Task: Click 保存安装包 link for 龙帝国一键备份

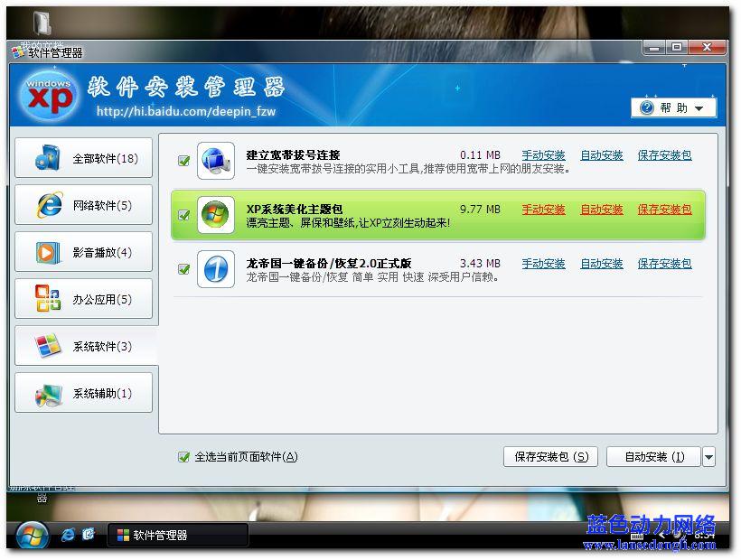Action: click(664, 264)
